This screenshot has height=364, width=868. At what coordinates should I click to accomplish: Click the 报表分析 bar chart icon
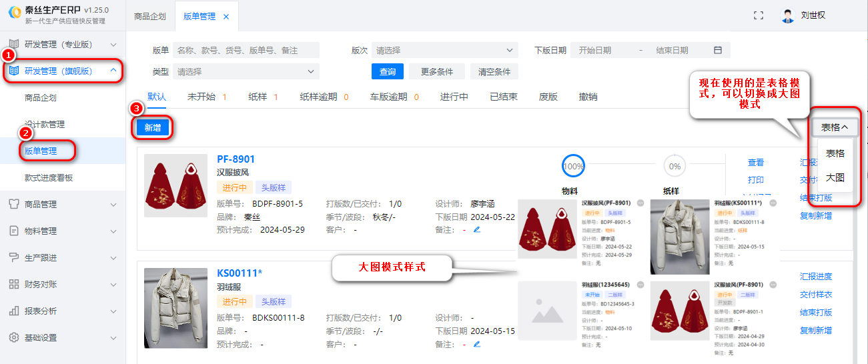[13, 311]
